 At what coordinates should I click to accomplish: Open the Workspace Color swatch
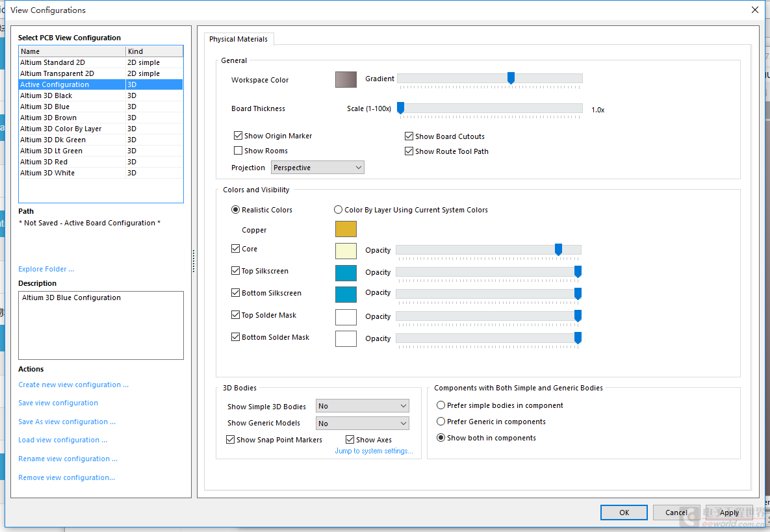coord(346,79)
